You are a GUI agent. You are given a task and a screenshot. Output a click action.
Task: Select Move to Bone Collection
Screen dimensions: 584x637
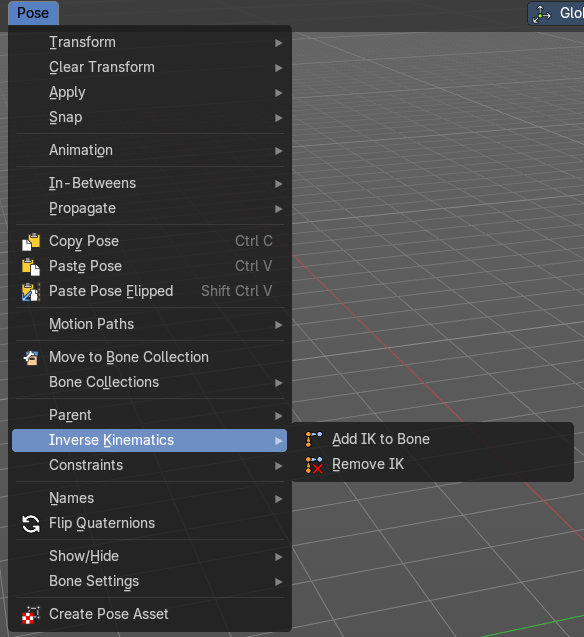click(x=149, y=357)
